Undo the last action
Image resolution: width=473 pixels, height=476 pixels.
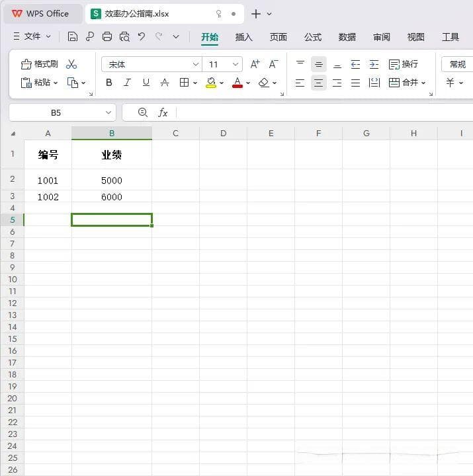coord(142,37)
